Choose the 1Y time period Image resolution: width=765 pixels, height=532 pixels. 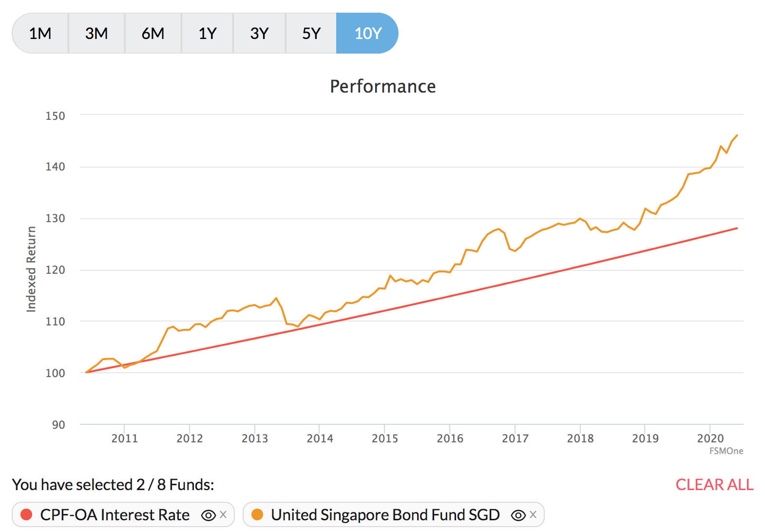(208, 34)
